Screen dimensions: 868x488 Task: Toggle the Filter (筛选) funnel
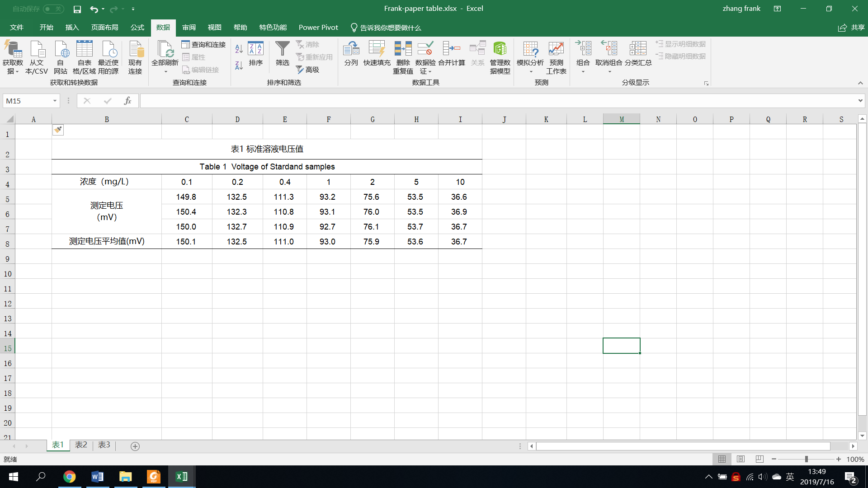[283, 54]
